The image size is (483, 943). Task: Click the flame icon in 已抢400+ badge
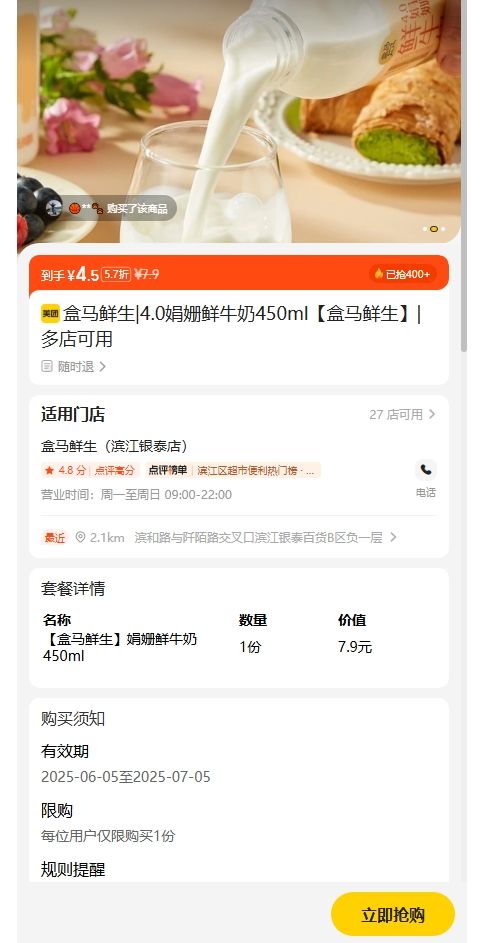point(378,274)
